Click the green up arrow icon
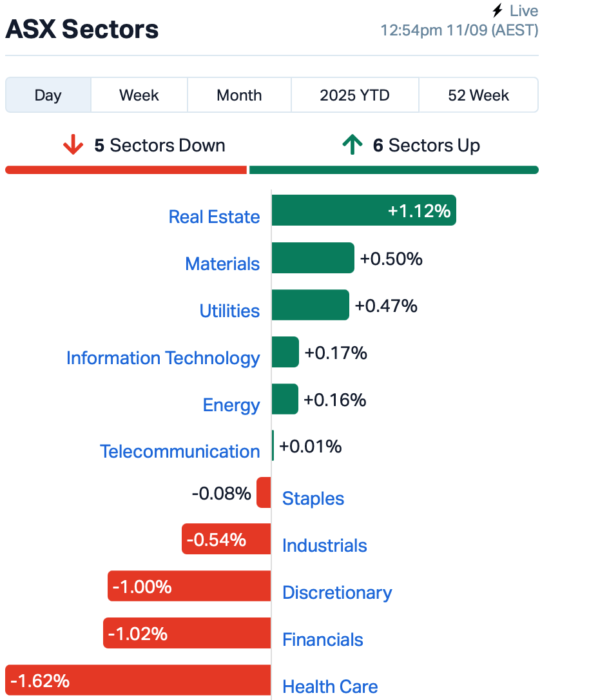This screenshot has width=589, height=700. click(x=352, y=145)
